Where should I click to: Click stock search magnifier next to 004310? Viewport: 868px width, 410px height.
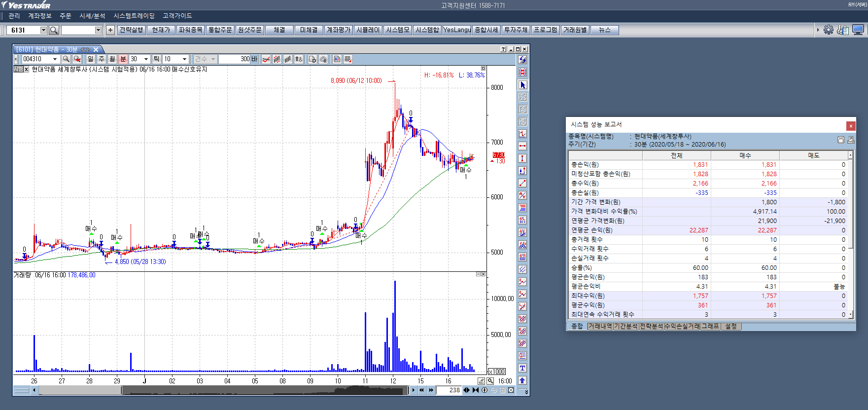(x=66, y=59)
